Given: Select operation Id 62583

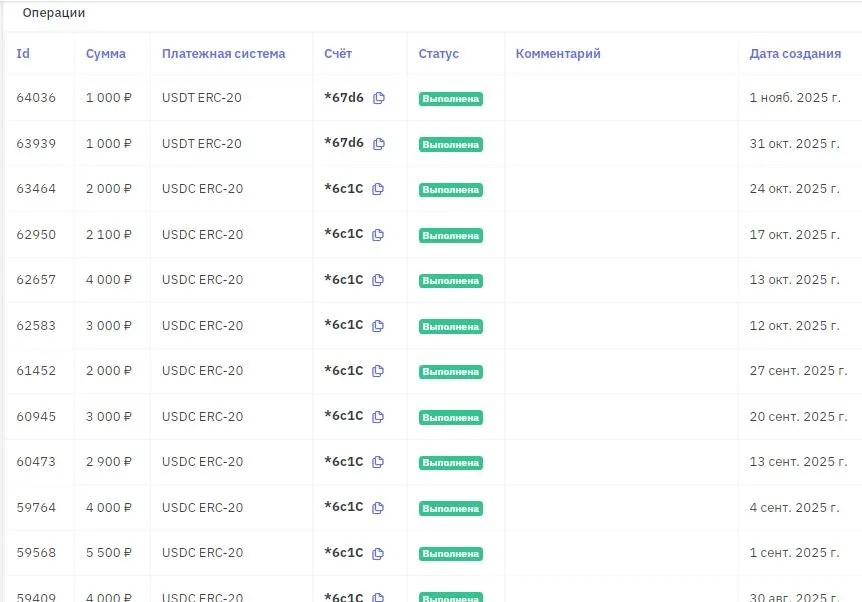Looking at the screenshot, I should tap(36, 325).
